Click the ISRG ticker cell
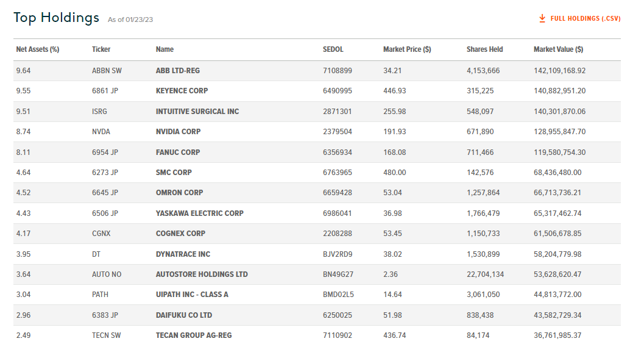This screenshot has width=644, height=344. [99, 112]
